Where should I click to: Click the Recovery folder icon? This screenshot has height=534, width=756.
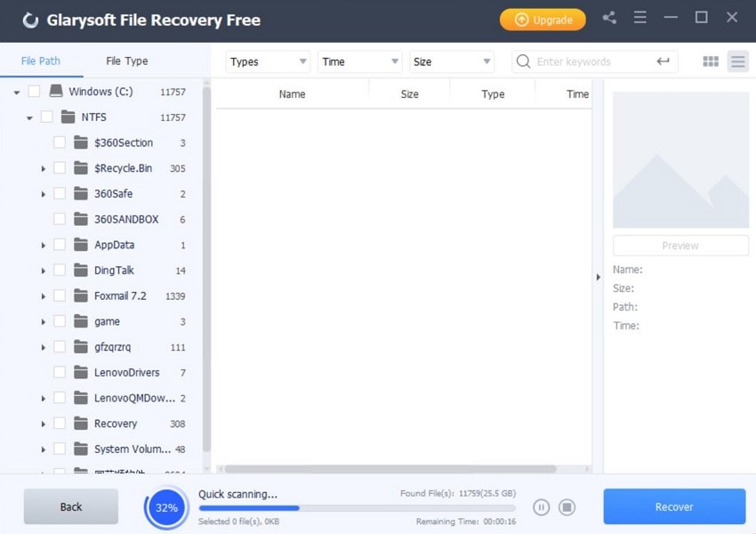(x=81, y=424)
